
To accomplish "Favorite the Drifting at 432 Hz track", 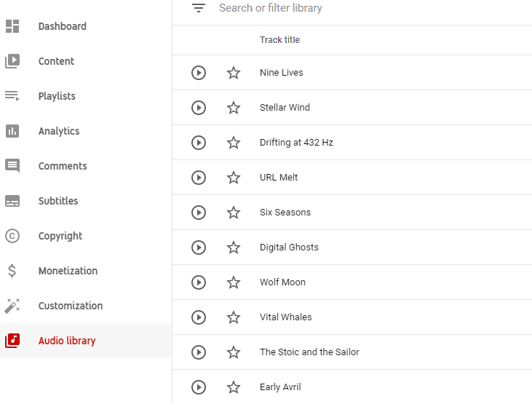I will (x=234, y=143).
